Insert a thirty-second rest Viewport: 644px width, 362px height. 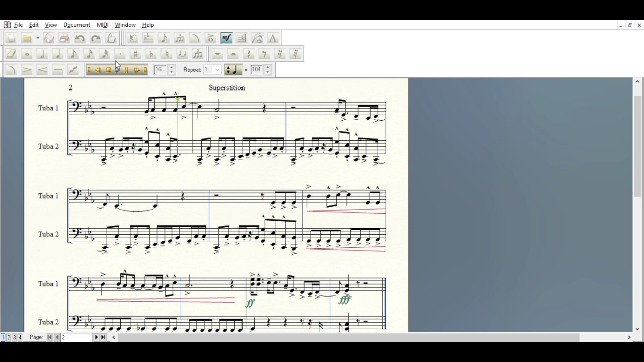tap(296, 54)
